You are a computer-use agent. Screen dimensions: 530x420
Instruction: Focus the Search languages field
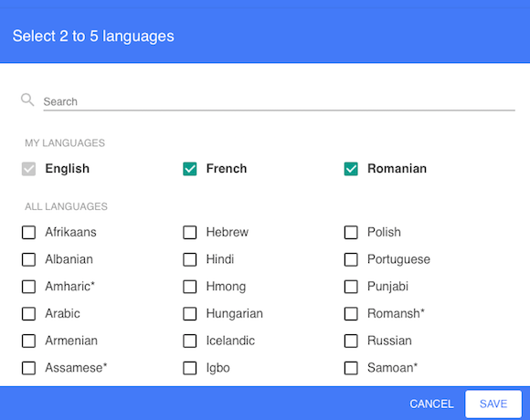coord(279,101)
